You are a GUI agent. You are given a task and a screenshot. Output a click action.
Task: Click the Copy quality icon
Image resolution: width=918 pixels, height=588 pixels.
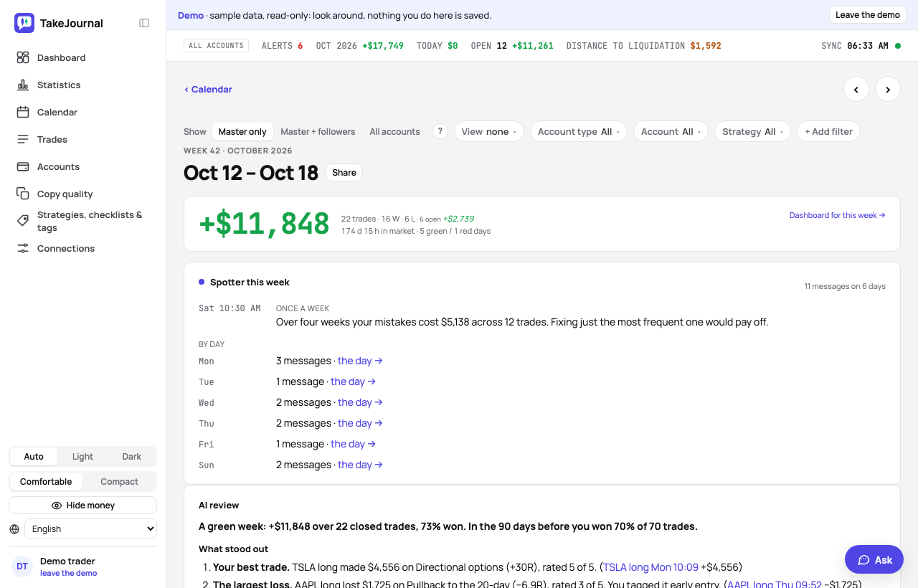pos(23,194)
